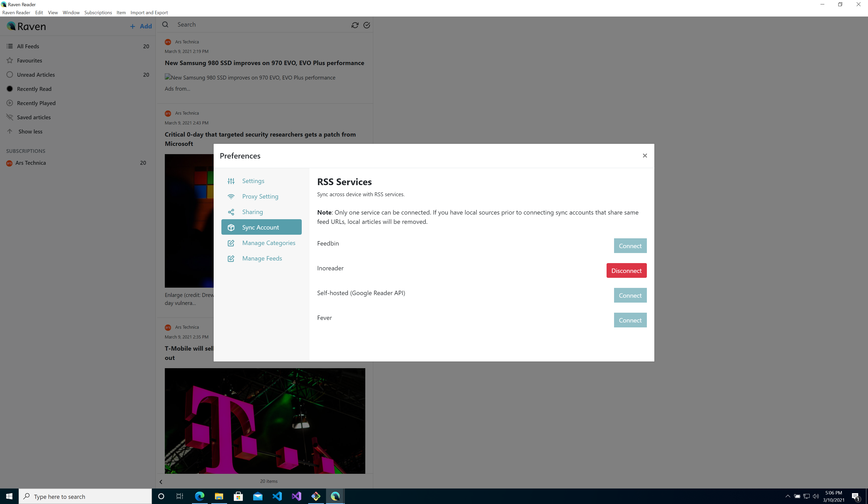Viewport: 868px width, 504px height.
Task: Collapse the article list with left chevron
Action: (160, 482)
